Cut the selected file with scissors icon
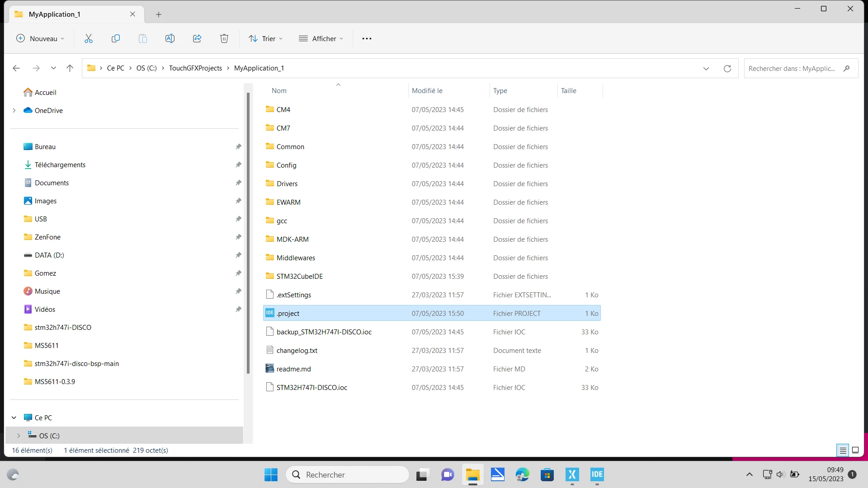 tap(89, 38)
